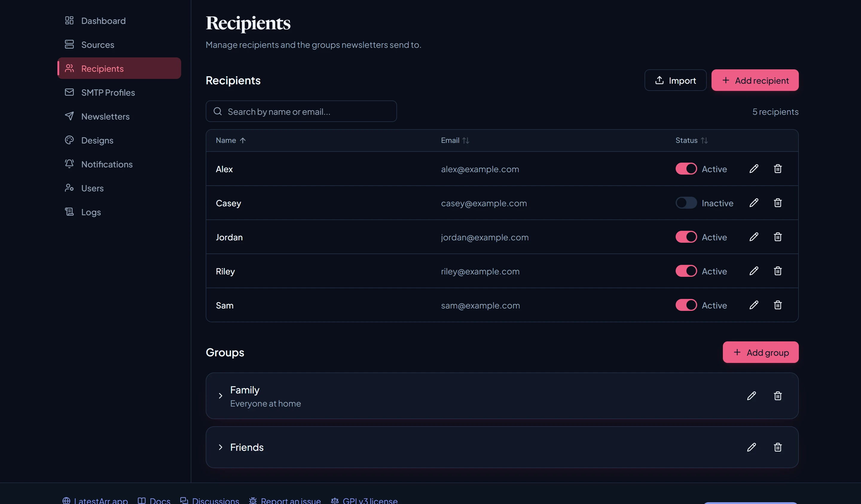Click the search magnifier icon
The width and height of the screenshot is (861, 504).
[x=218, y=112]
